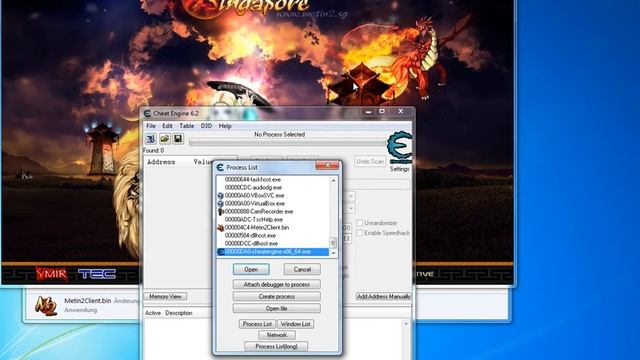
Task: Toggle Enable Speedhack checkbox
Action: [360, 233]
